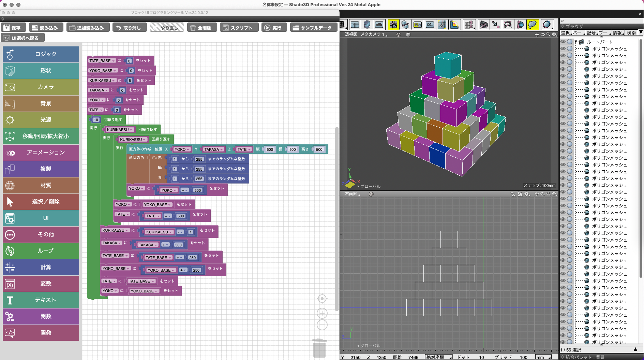Toggle eye visibility for Root Part (ルートパート)
Screen dimensions: 644x360
(x=563, y=42)
